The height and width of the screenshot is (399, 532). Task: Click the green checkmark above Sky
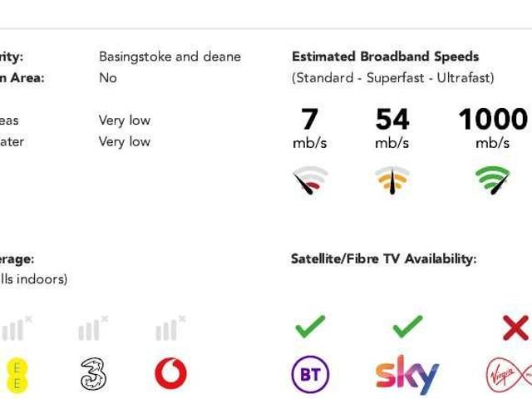(407, 327)
